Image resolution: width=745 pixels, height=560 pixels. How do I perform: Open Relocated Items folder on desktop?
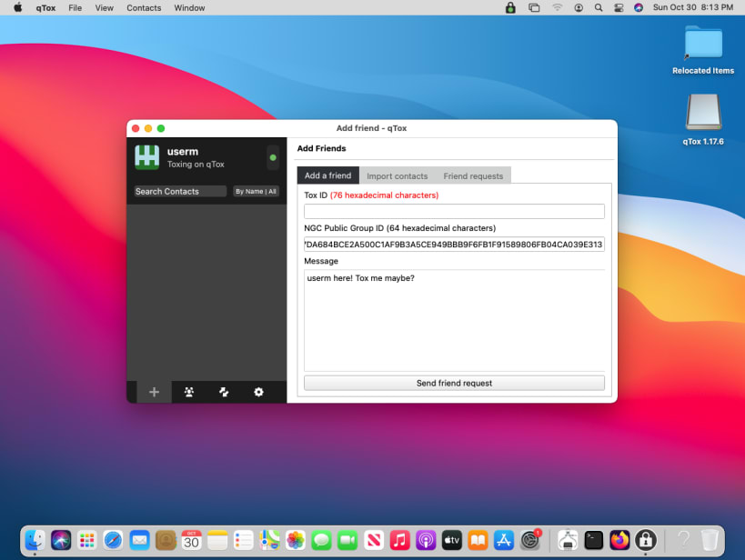point(703,50)
